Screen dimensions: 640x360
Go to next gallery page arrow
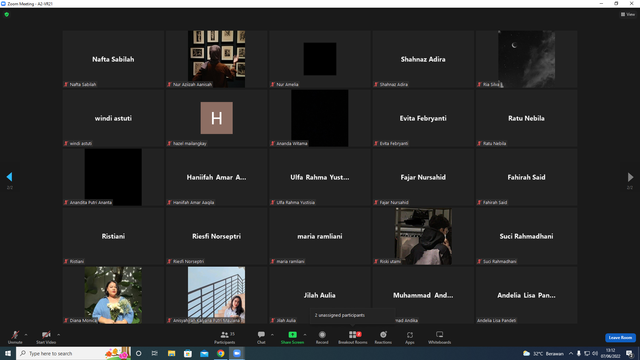(630, 177)
